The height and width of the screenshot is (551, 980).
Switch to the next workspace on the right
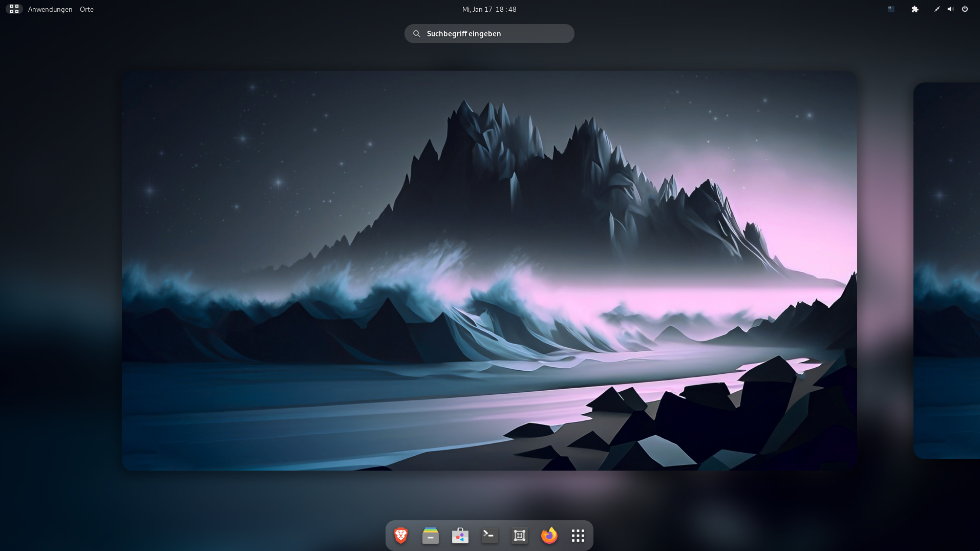pyautogui.click(x=946, y=270)
